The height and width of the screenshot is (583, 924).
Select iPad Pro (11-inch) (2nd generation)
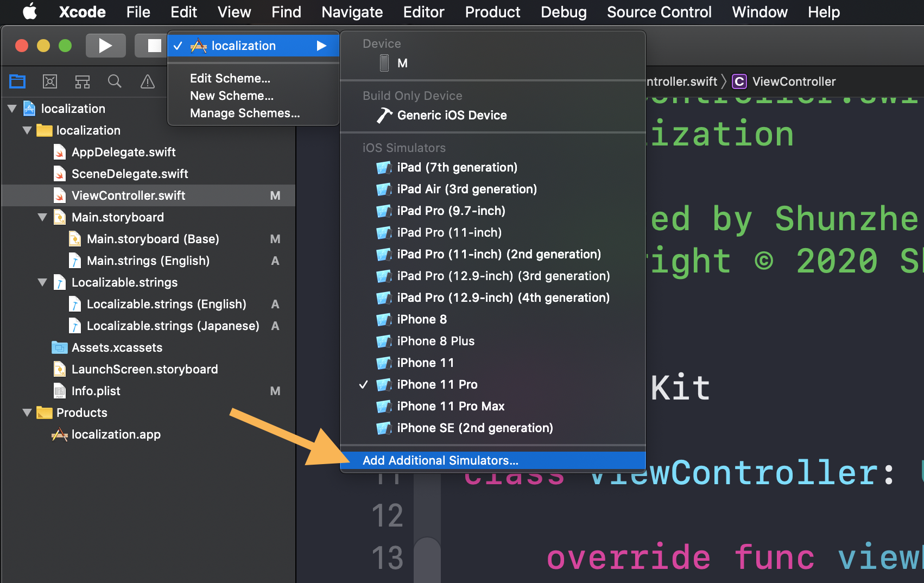pos(493,254)
